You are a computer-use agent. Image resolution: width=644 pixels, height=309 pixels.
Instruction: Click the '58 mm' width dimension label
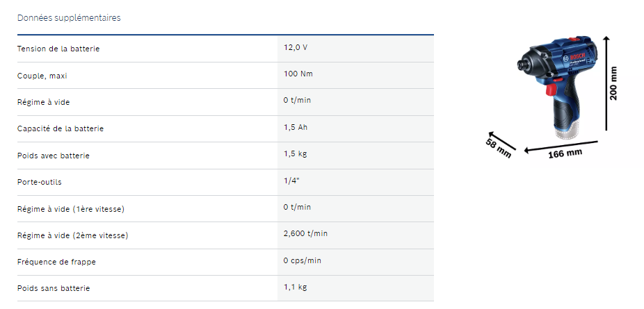pos(498,148)
